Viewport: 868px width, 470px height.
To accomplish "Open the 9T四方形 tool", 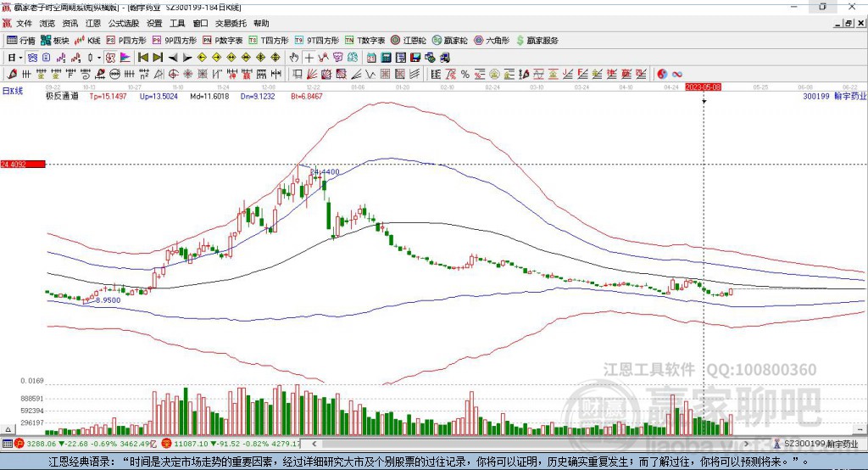I will point(317,41).
